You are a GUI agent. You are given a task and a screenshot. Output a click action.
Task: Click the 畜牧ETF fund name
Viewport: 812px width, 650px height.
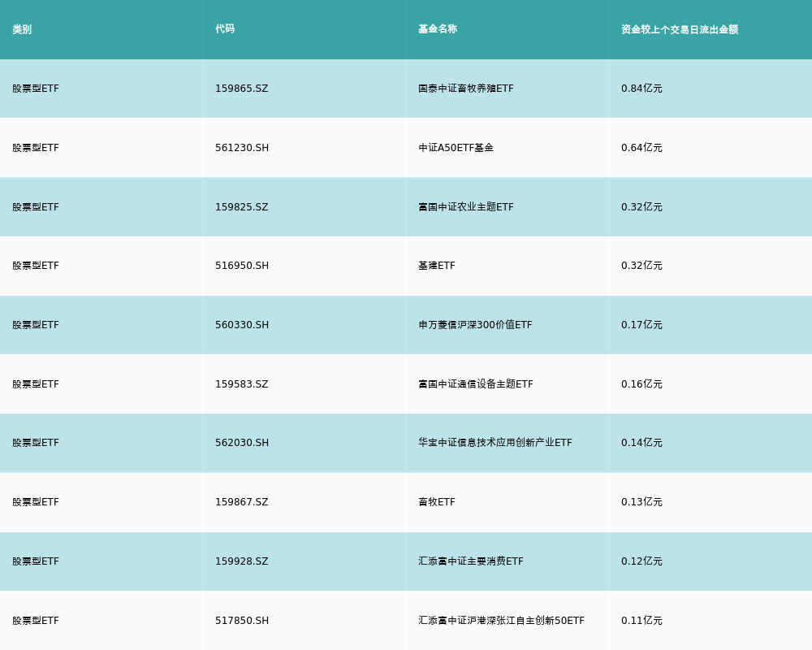pos(437,502)
